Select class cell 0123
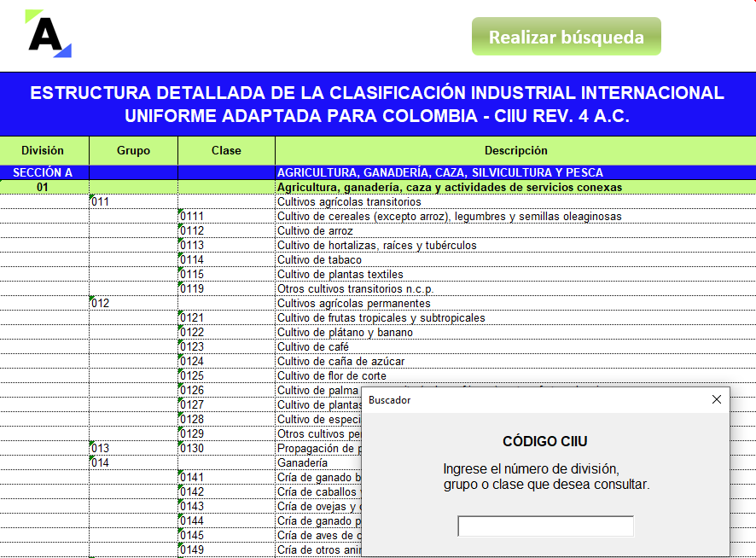Viewport: 756px width, 558px height. coord(227,346)
